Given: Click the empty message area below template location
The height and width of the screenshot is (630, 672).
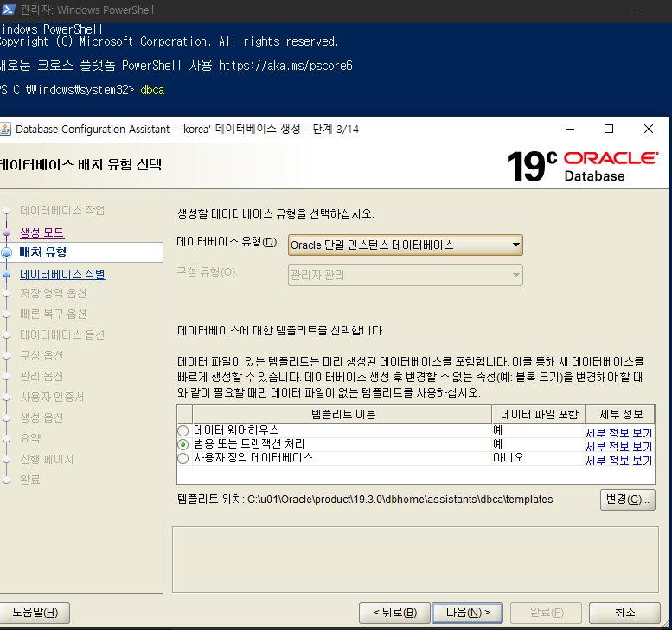Looking at the screenshot, I should point(415,560).
